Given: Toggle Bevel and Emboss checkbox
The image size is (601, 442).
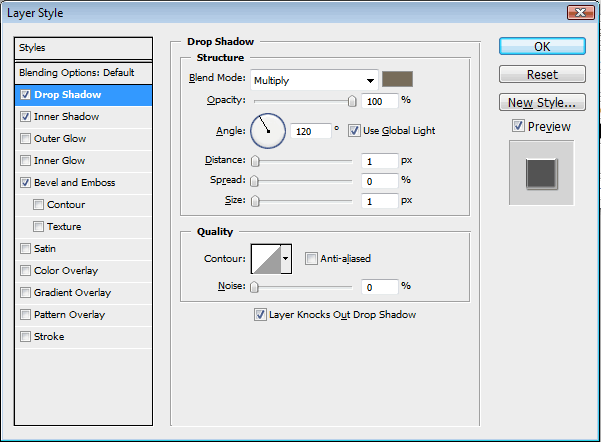Looking at the screenshot, I should [25, 182].
